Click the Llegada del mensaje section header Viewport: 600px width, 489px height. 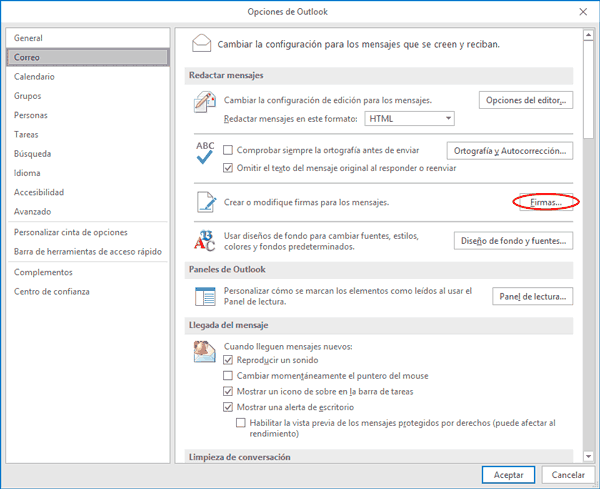coord(379,325)
